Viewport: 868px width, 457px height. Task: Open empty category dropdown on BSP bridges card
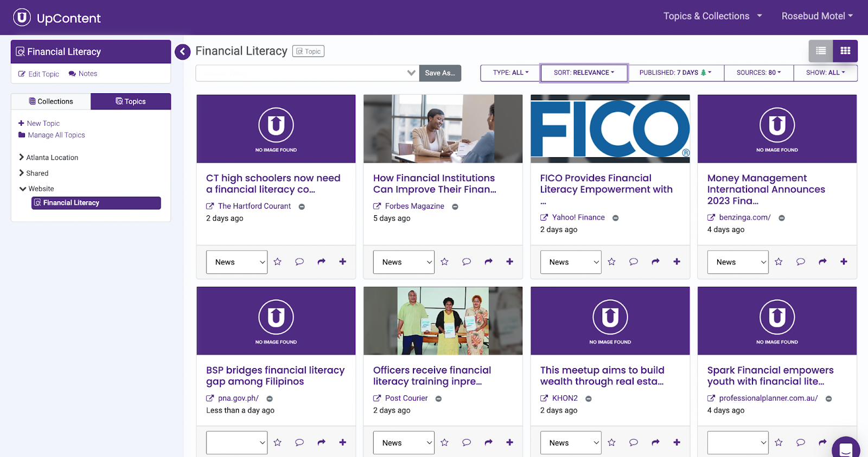[237, 442]
